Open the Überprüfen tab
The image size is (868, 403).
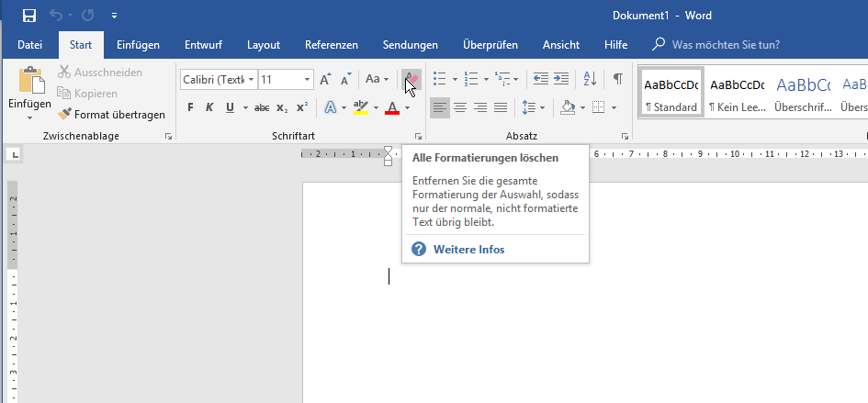(490, 45)
